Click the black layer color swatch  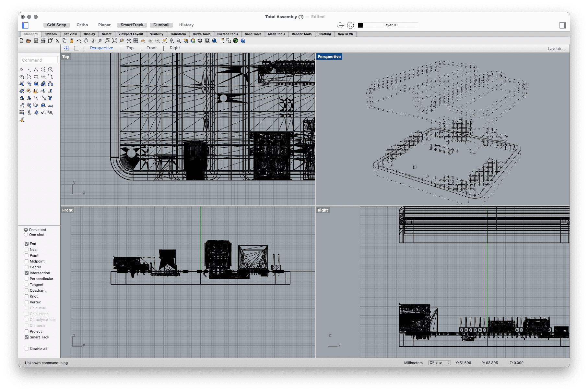[x=360, y=25]
